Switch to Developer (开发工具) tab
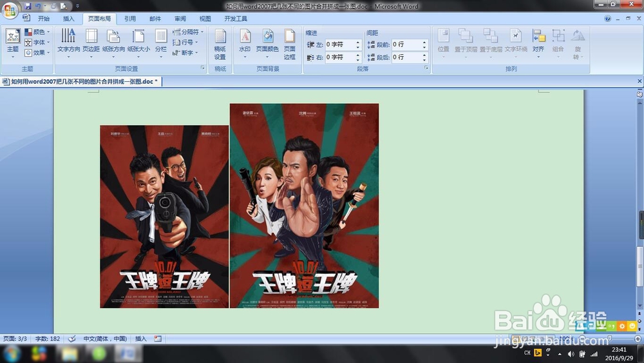644x363 pixels. click(236, 19)
